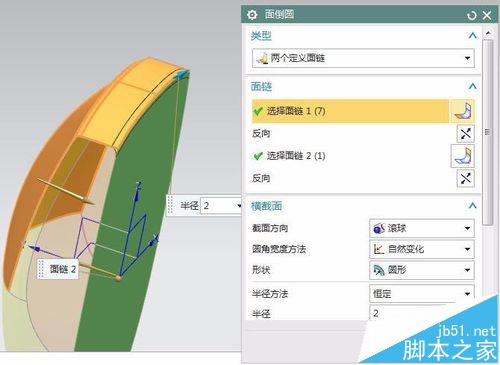Reverse direction for face chain 2
The image size is (500, 365).
coord(465,178)
